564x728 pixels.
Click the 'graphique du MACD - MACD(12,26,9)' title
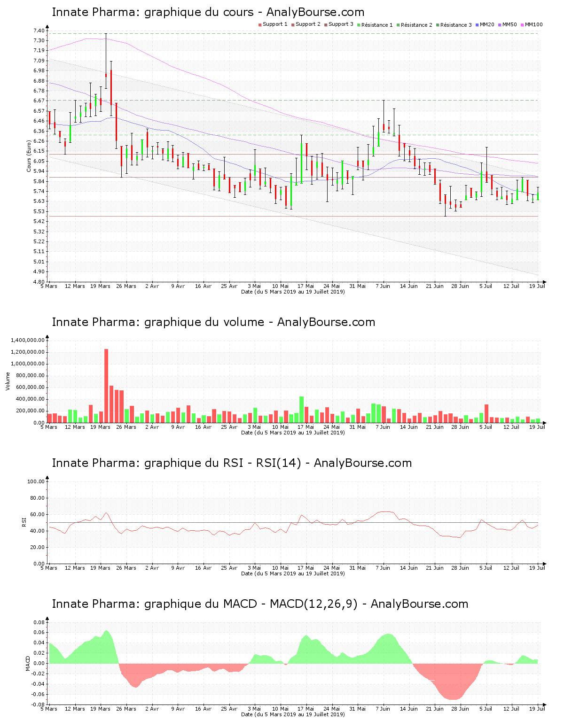[x=260, y=604]
